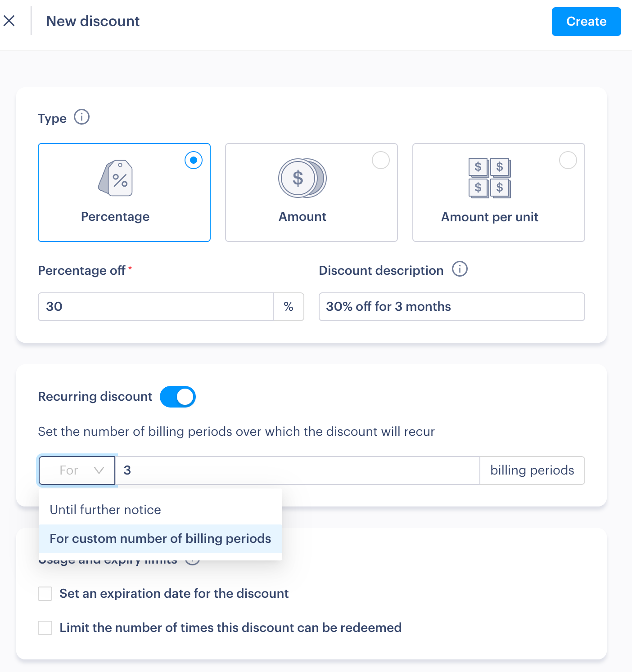Check Limit number of times redeemed checkbox

coord(45,628)
